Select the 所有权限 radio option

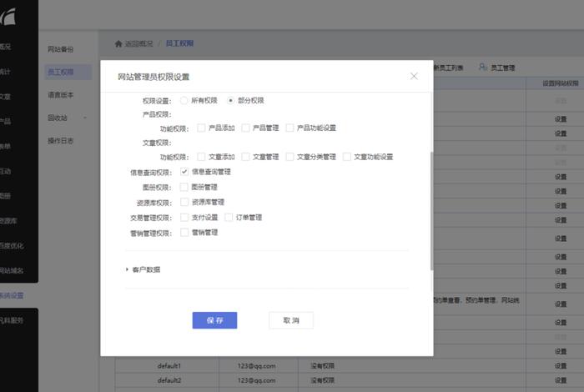184,101
